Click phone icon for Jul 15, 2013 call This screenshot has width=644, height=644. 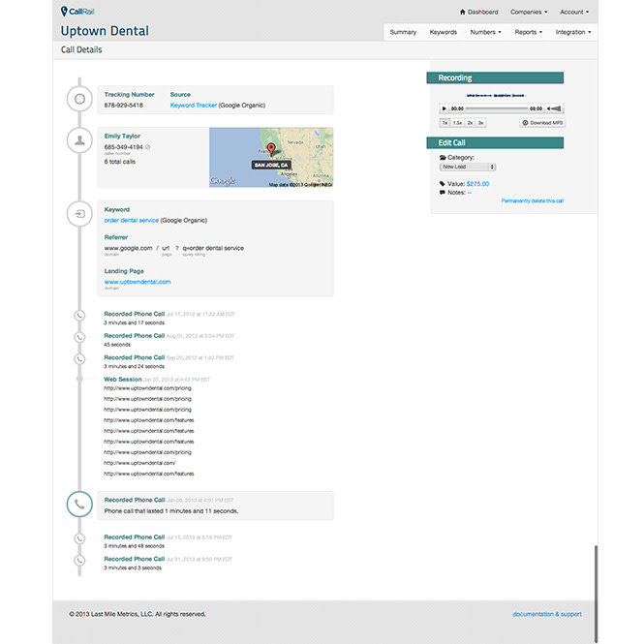coord(79,538)
